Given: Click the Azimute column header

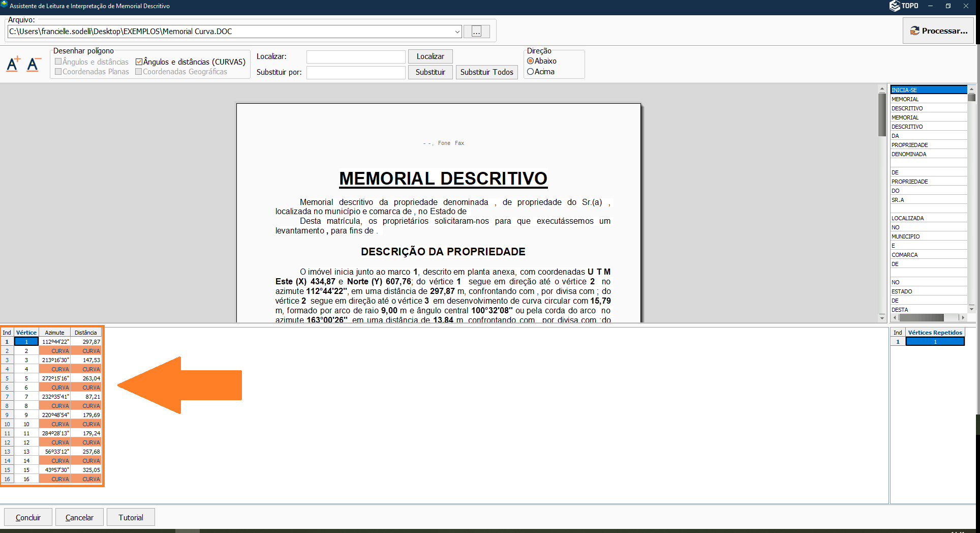Looking at the screenshot, I should click(54, 333).
